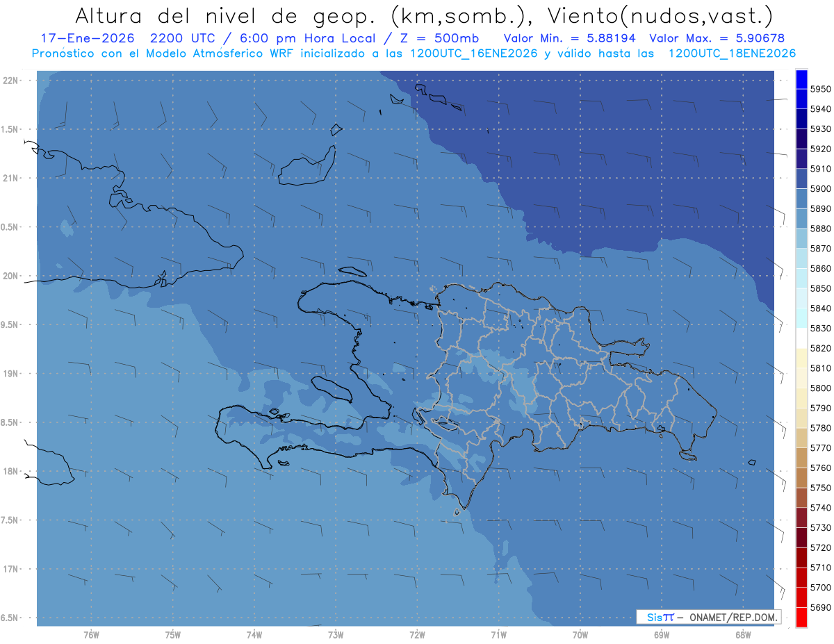This screenshot has height=644, width=834.
Task: Click the longitude label '76W'
Action: click(91, 635)
